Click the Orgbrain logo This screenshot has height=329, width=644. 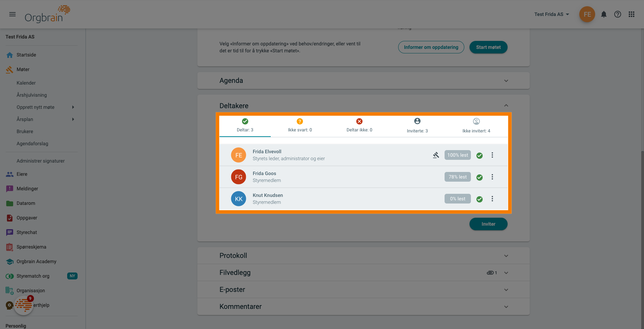[x=47, y=14]
